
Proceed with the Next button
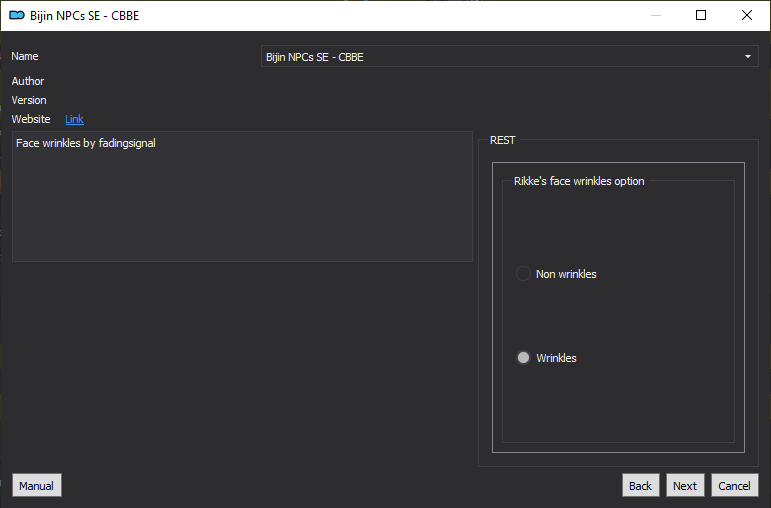(685, 485)
